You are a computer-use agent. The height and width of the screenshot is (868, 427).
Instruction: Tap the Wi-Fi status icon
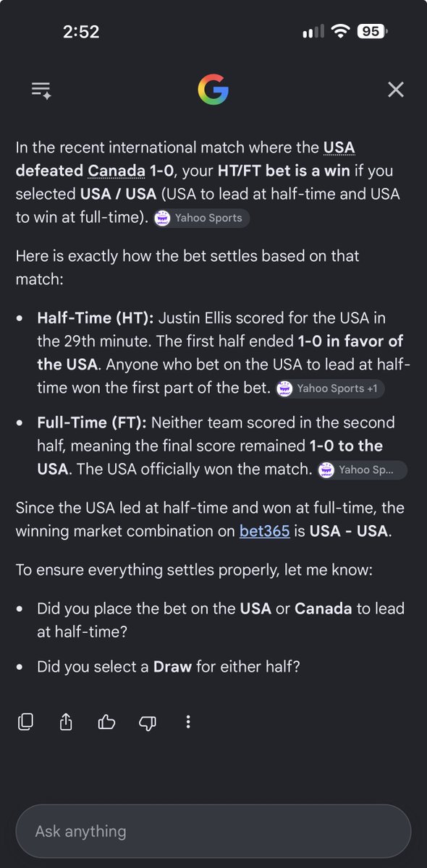339,31
